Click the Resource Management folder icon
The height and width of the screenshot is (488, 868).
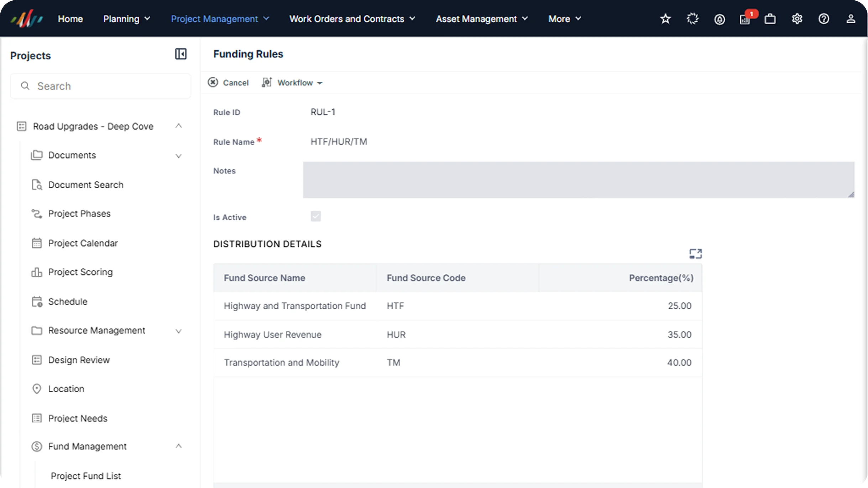tap(37, 330)
